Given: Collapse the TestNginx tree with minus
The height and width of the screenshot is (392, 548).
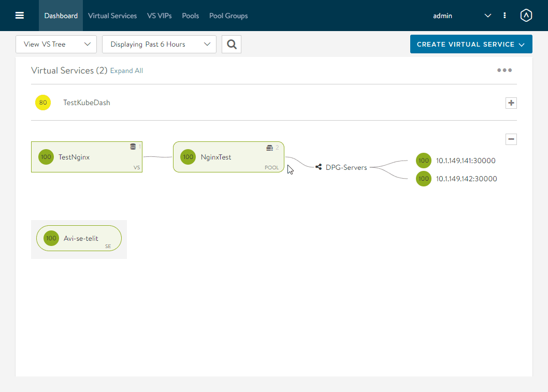Looking at the screenshot, I should pyautogui.click(x=511, y=139).
